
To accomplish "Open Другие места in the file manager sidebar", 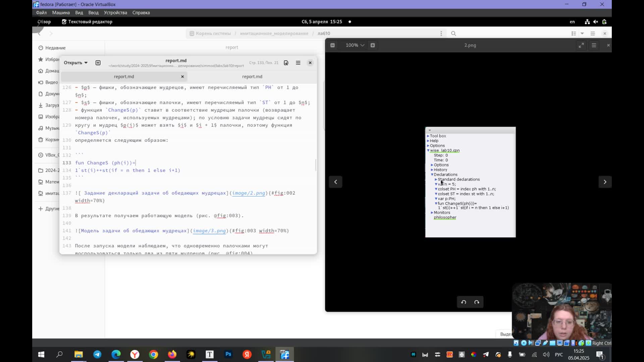I will tap(49, 208).
